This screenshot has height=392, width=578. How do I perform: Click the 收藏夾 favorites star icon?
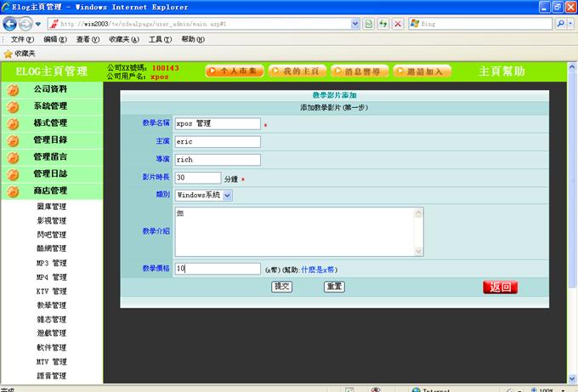point(8,54)
